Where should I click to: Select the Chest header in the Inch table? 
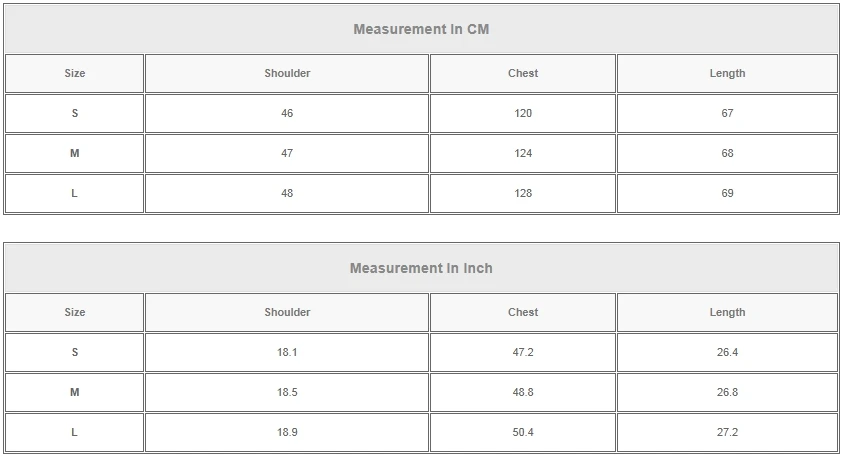[x=523, y=312]
